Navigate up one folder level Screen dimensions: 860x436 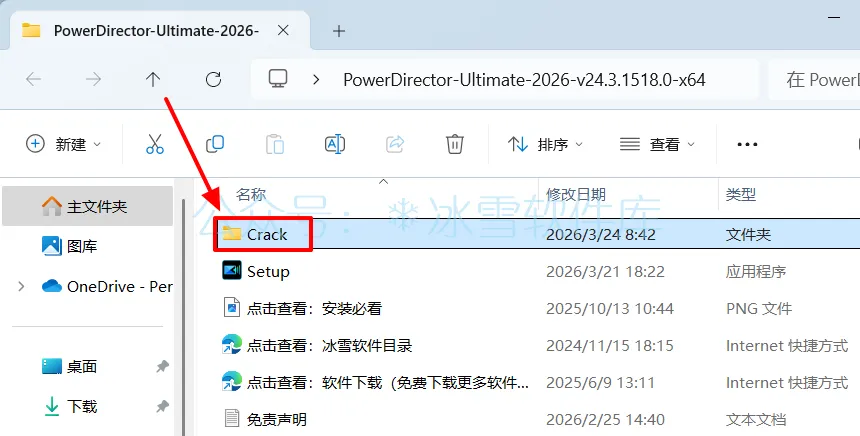pos(153,80)
